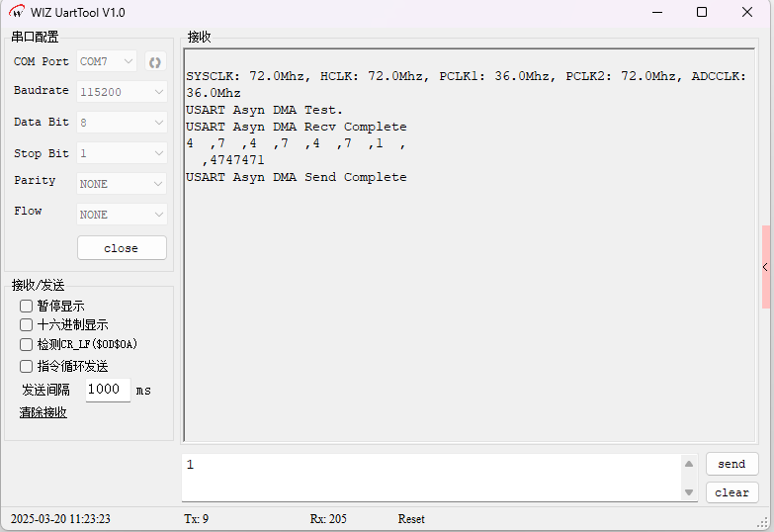Click scroll up arrow in send box

pos(689,464)
